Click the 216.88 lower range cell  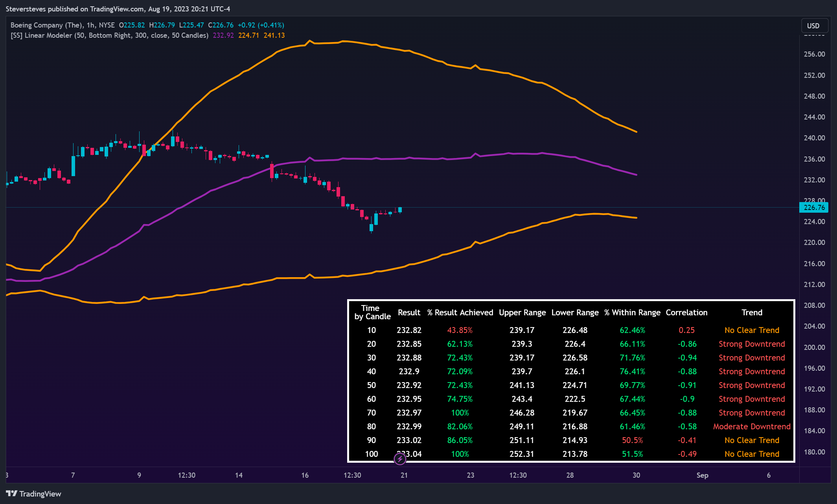click(575, 427)
